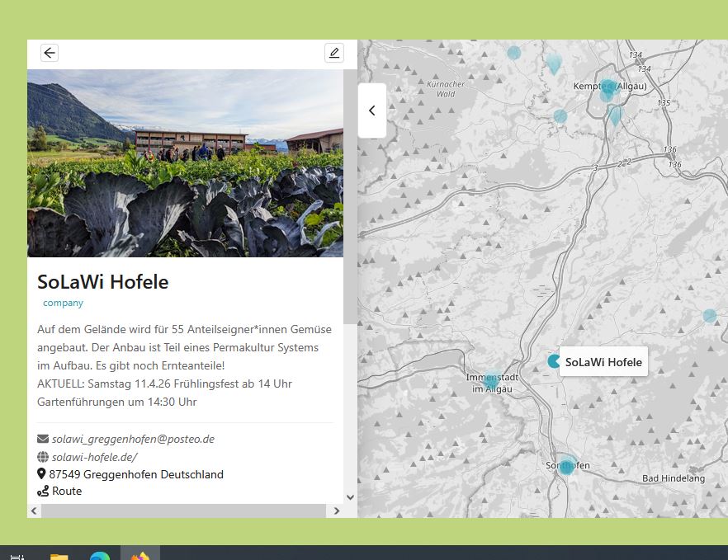Email solawi_greggenhofen@posteo.de
728x560 pixels.
click(x=133, y=439)
